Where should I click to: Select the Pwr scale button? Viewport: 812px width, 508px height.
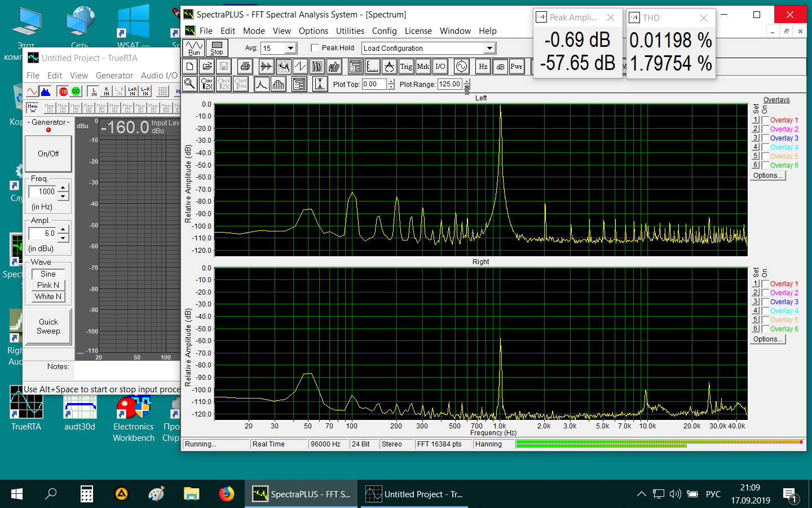(x=517, y=67)
